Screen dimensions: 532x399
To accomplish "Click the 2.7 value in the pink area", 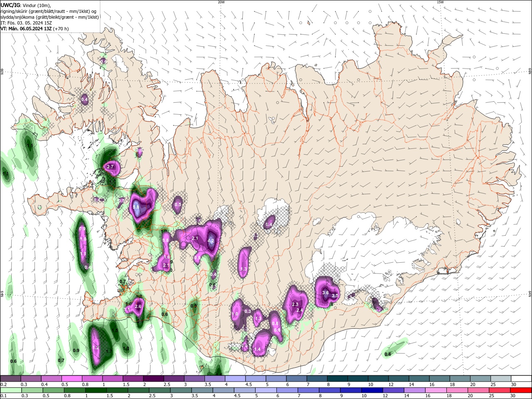I will point(110,167).
